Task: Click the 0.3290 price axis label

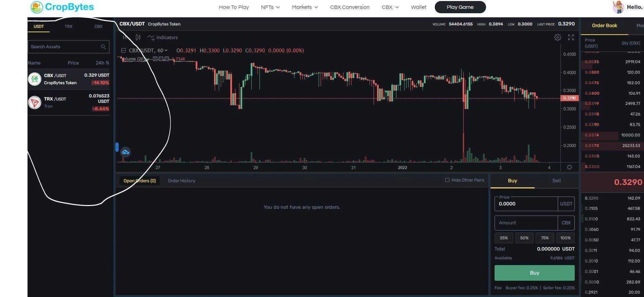Action: (x=569, y=98)
